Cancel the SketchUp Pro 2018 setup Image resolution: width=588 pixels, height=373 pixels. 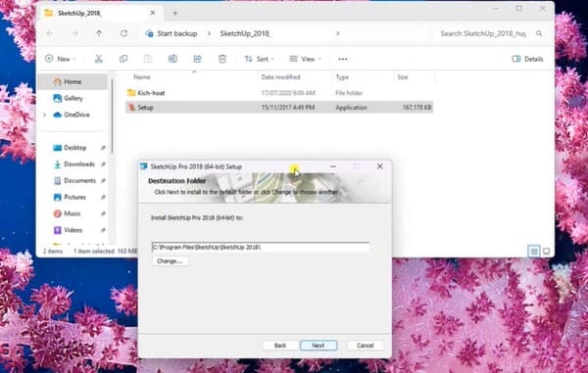pos(365,346)
